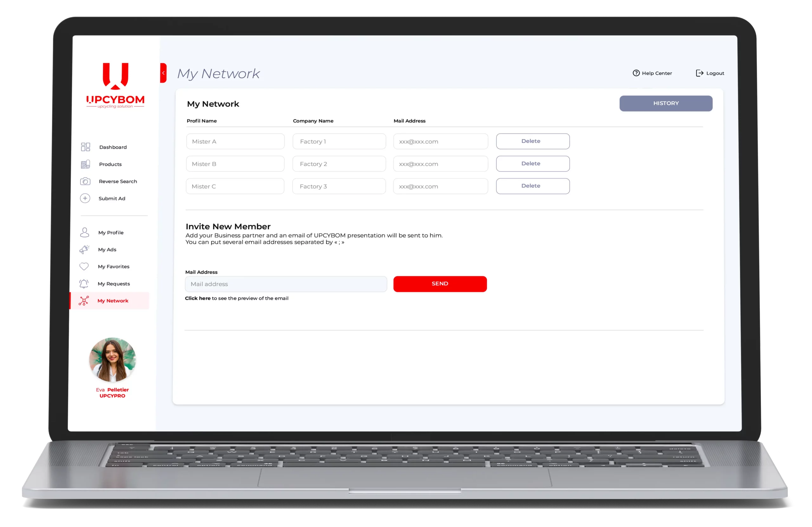Click the My Favorites heart icon
The width and height of the screenshot is (812, 527).
pyautogui.click(x=84, y=267)
